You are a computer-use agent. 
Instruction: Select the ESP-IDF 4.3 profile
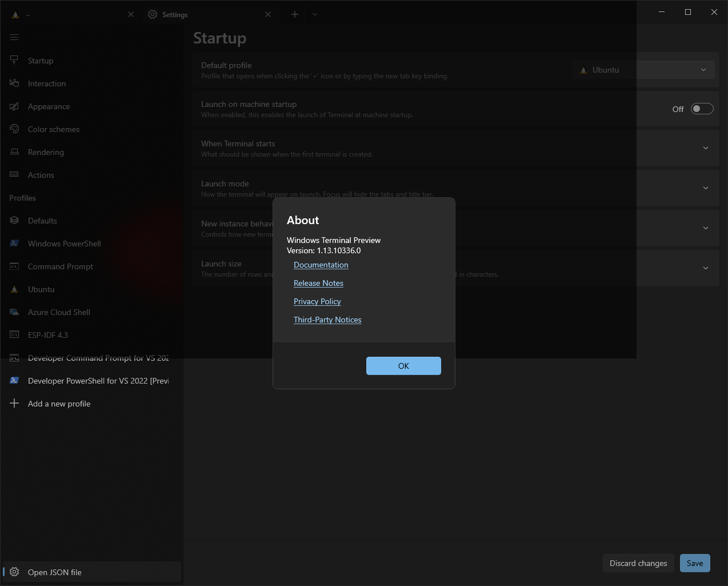click(91, 335)
